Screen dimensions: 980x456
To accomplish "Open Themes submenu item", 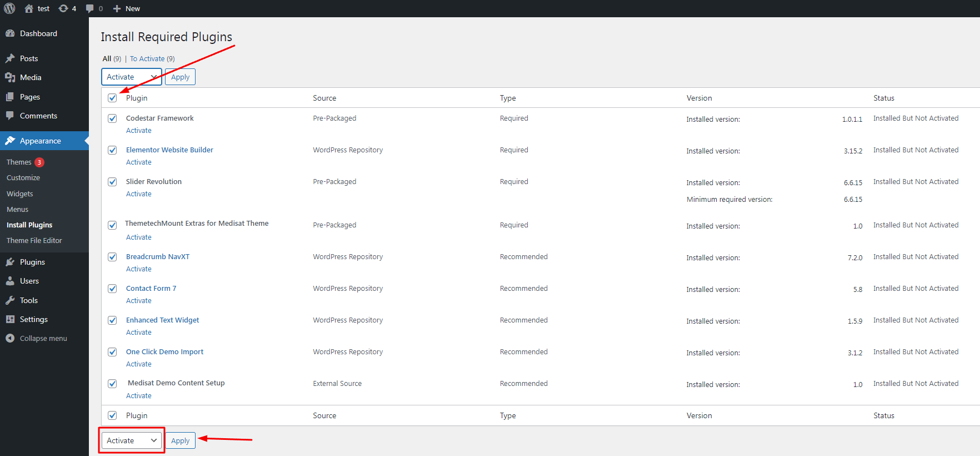I will tap(19, 162).
